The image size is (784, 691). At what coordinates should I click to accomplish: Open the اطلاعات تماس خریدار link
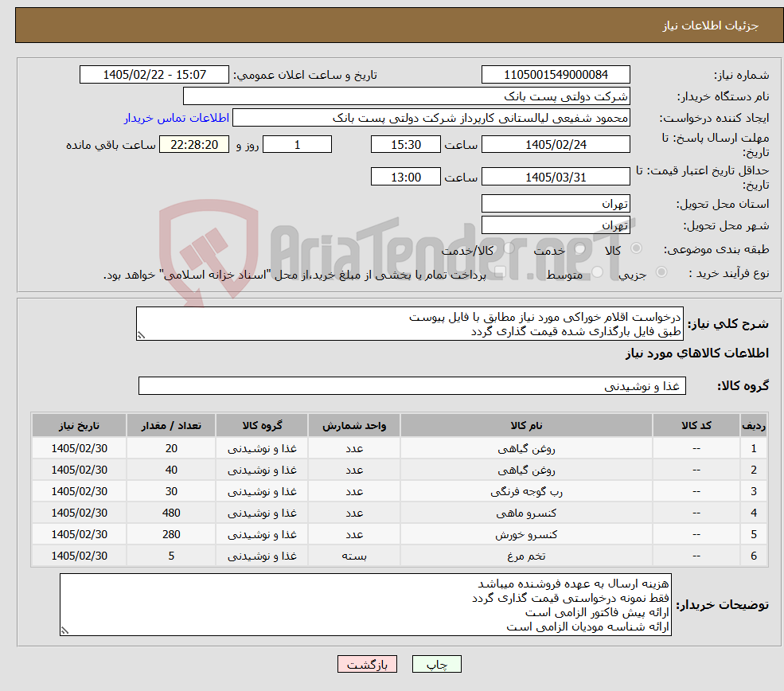[x=177, y=118]
